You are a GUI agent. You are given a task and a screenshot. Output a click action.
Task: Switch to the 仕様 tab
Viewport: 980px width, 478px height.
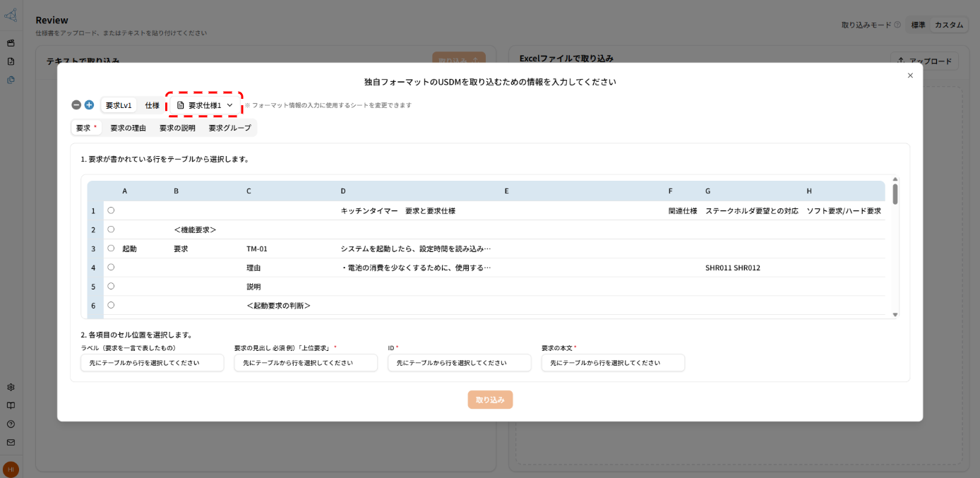click(x=152, y=104)
